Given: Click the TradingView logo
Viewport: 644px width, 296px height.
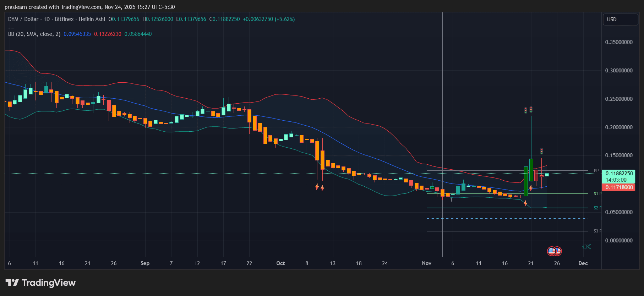Looking at the screenshot, I should [40, 283].
